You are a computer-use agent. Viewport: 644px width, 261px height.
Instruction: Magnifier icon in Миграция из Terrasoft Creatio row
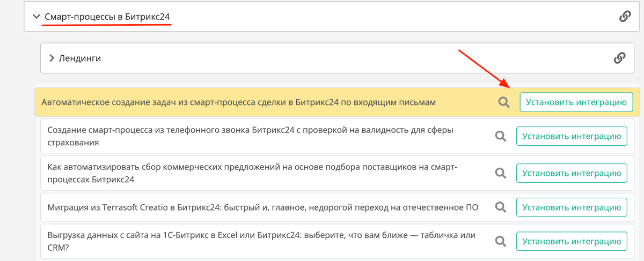coord(500,207)
